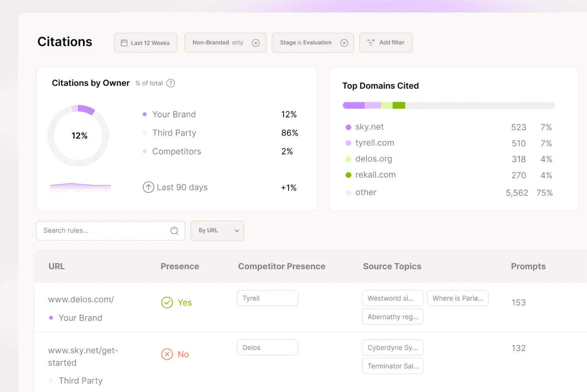Click the Where is Paria... topic tag
Viewport: 587px width, 392px height.
click(458, 298)
